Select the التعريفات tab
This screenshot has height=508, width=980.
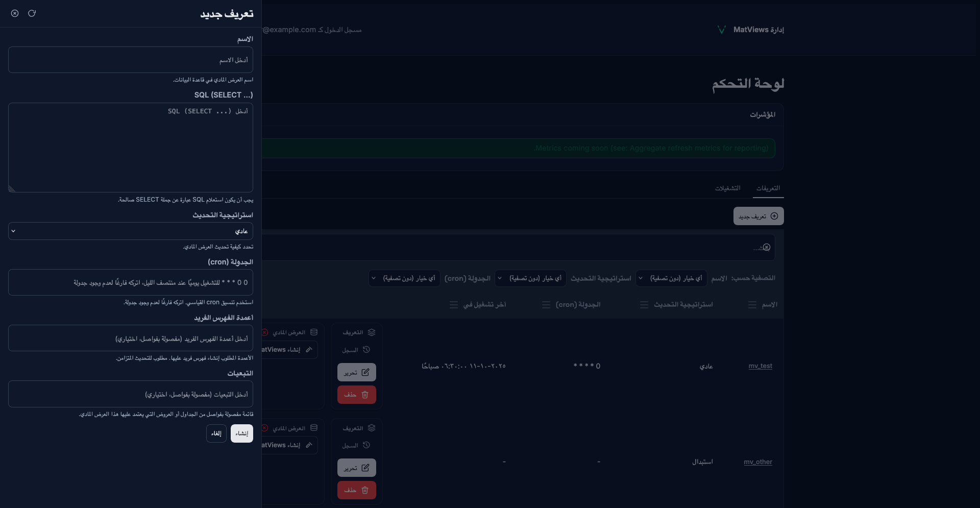point(768,188)
